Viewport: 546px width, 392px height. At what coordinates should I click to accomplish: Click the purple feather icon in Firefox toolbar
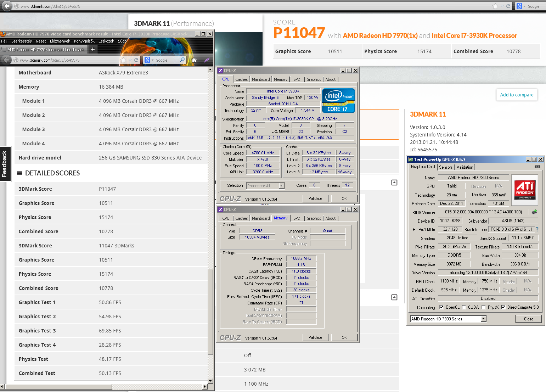pyautogui.click(x=207, y=60)
